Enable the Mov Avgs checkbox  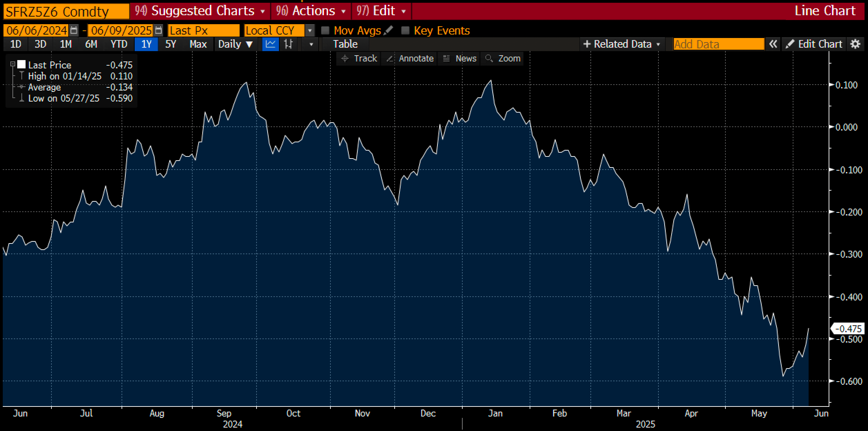pyautogui.click(x=325, y=30)
